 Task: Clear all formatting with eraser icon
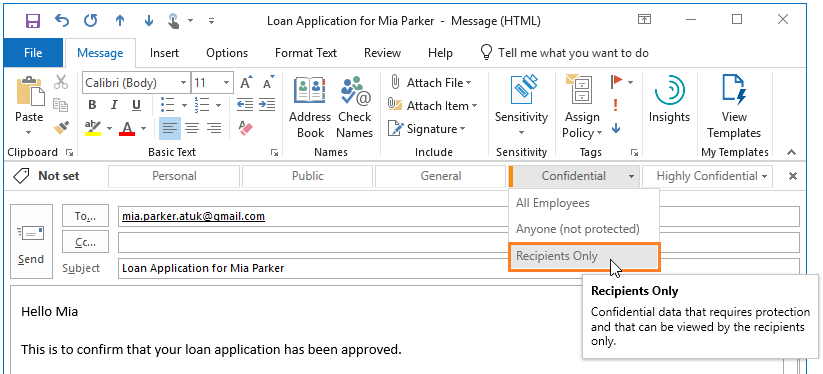246,128
